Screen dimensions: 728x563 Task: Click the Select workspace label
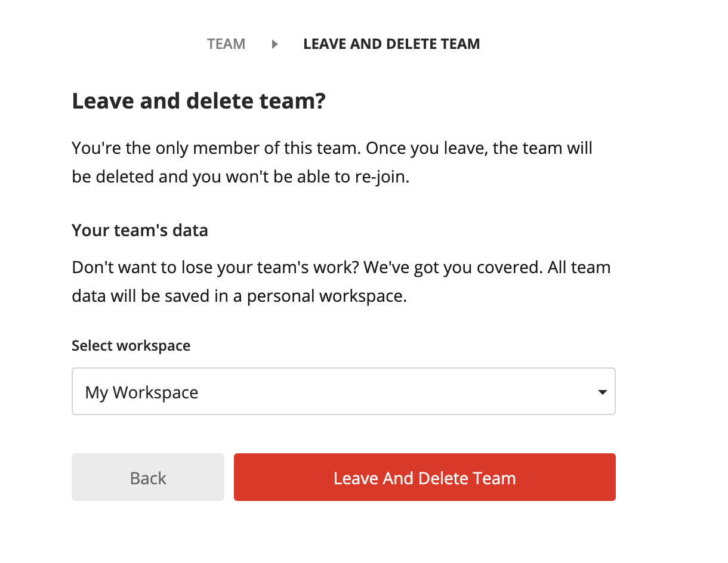(131, 345)
